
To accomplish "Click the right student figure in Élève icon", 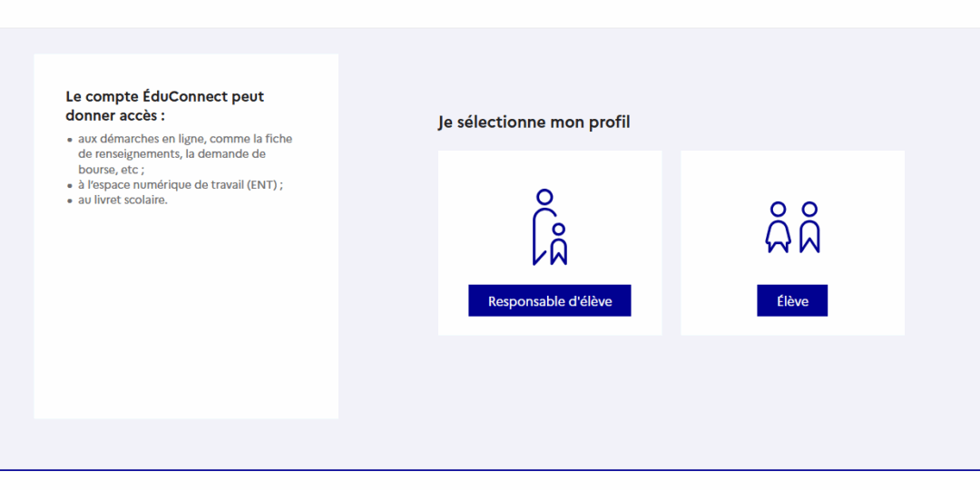I will [x=810, y=228].
